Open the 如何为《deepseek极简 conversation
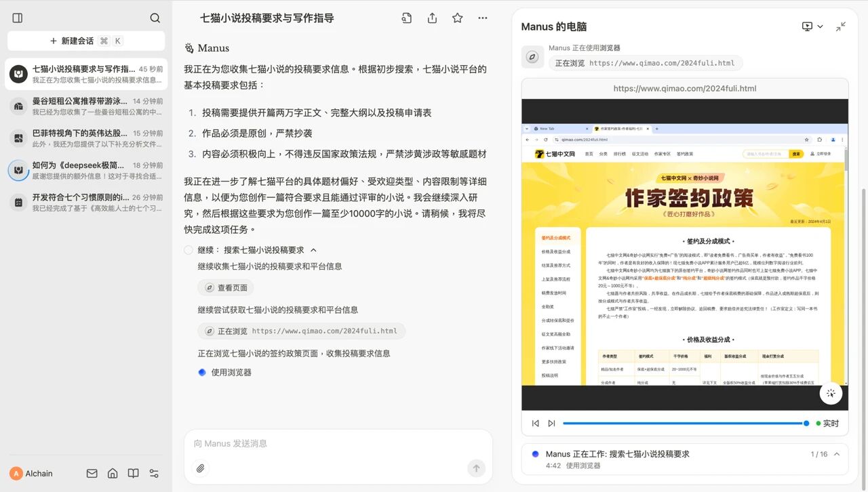Viewport: 868px width, 492px height. point(86,170)
